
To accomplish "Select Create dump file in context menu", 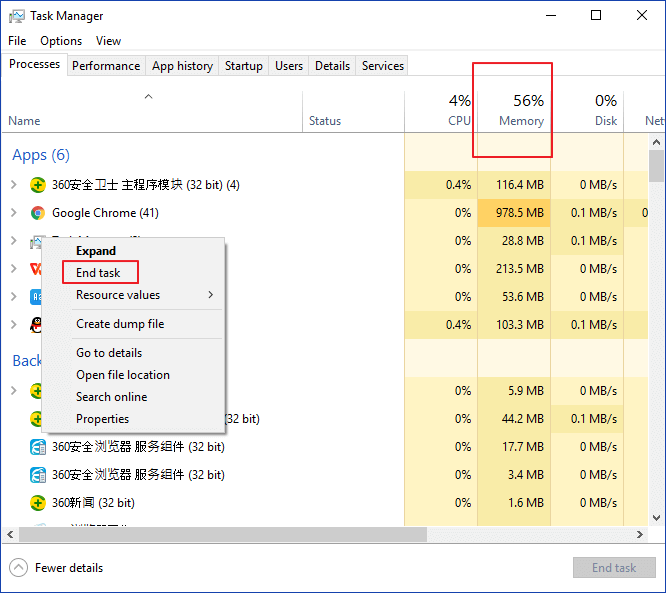I will point(120,324).
